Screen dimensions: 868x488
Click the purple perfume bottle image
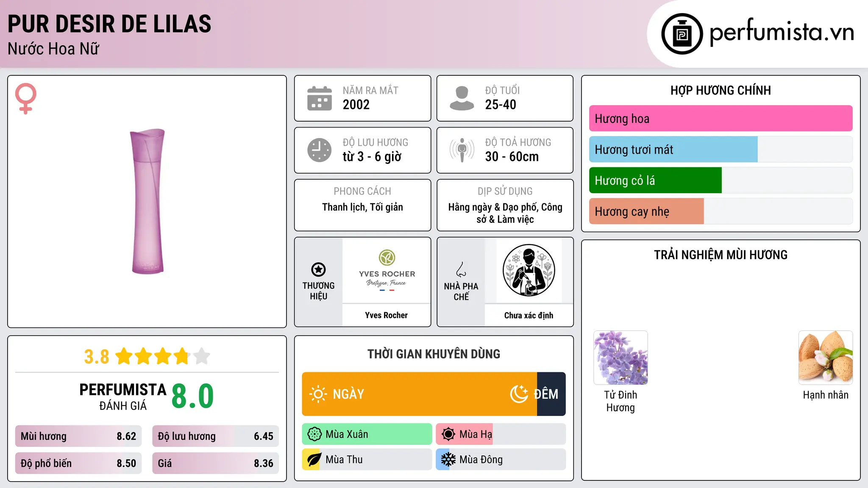point(147,201)
